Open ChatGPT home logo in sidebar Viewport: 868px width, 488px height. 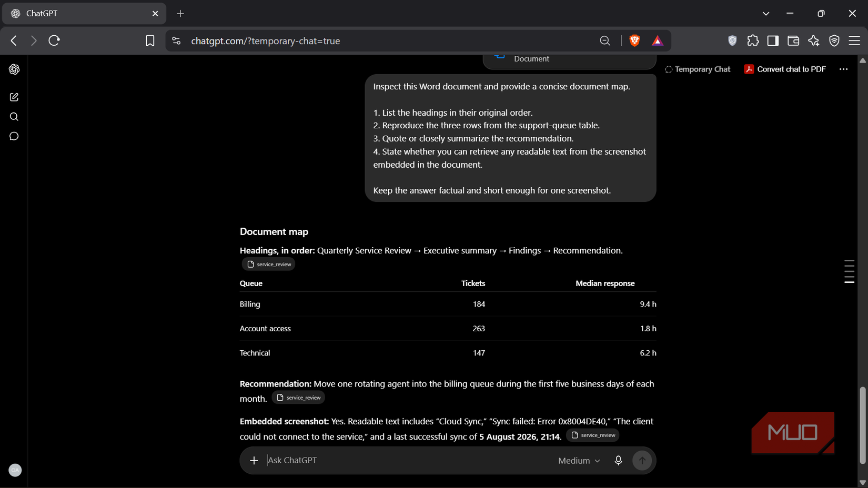14,69
